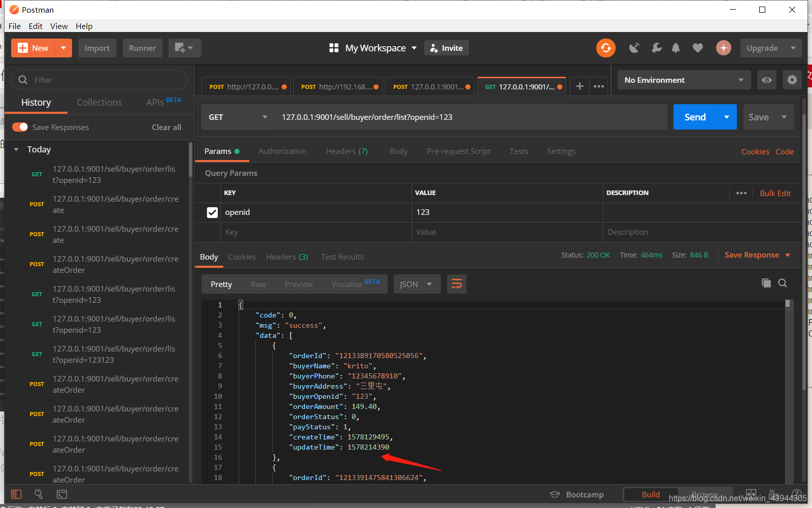Toggle line wrap in response
Image resolution: width=812 pixels, height=508 pixels.
(x=457, y=284)
